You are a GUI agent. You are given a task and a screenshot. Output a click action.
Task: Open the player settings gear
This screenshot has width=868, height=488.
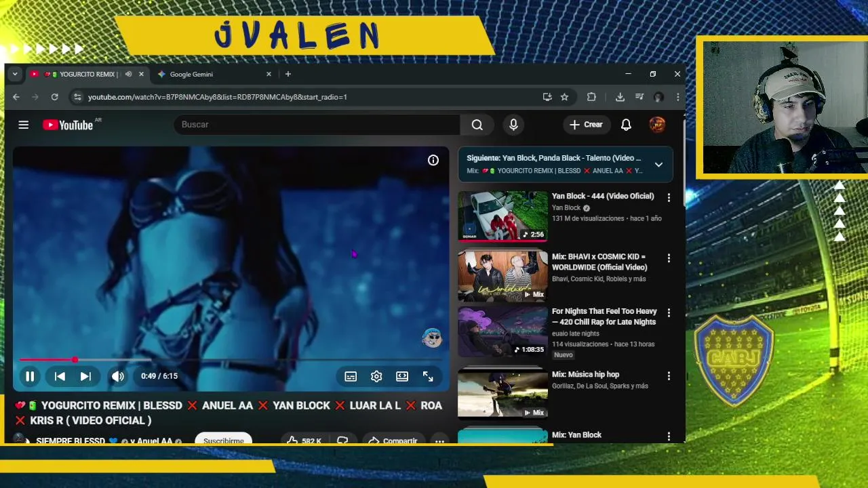point(376,377)
